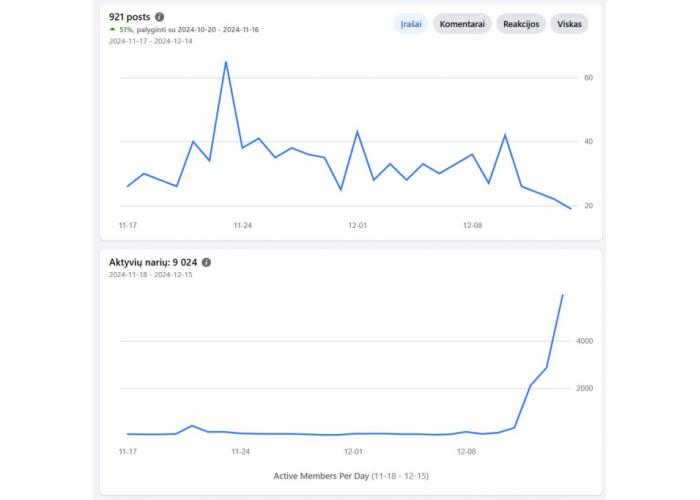The height and width of the screenshot is (500, 700).
Task: Click the final peak of active members line
Action: pyautogui.click(x=563, y=295)
